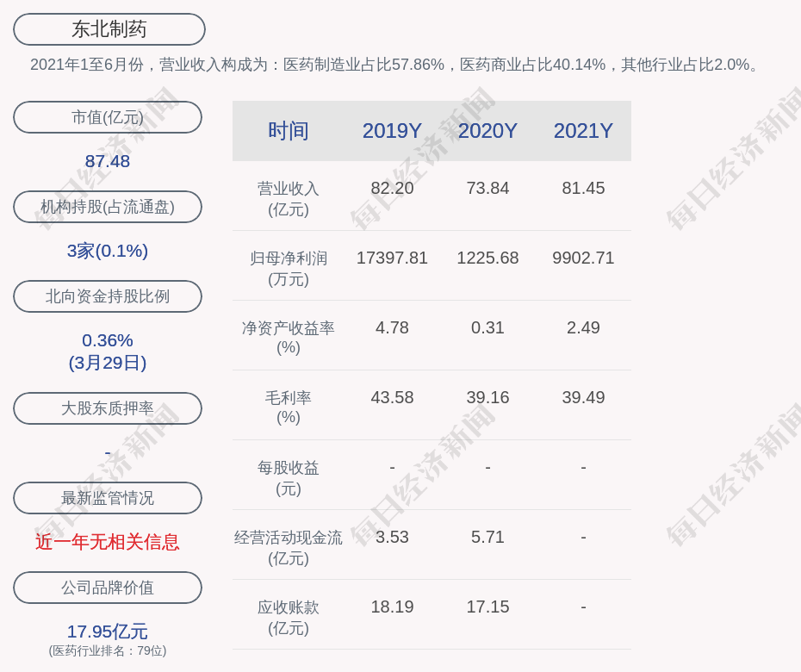Select receivables value 17.15
The width and height of the screenshot is (801, 672).
pos(487,607)
